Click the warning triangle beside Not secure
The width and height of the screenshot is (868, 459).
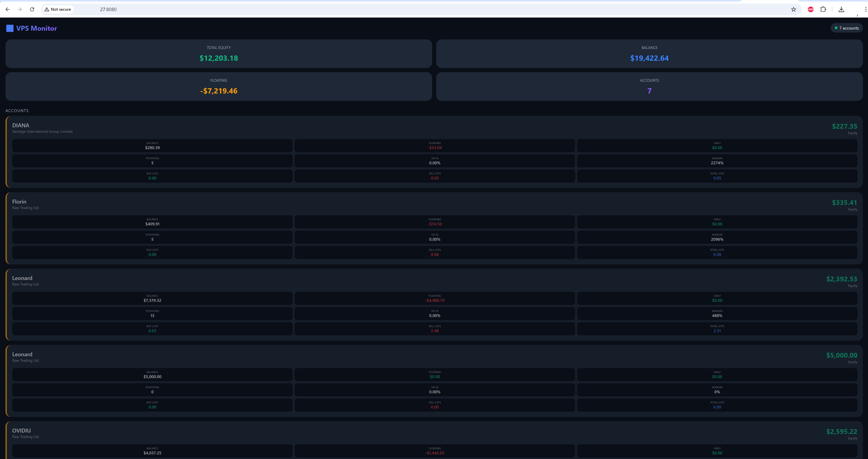[47, 9]
